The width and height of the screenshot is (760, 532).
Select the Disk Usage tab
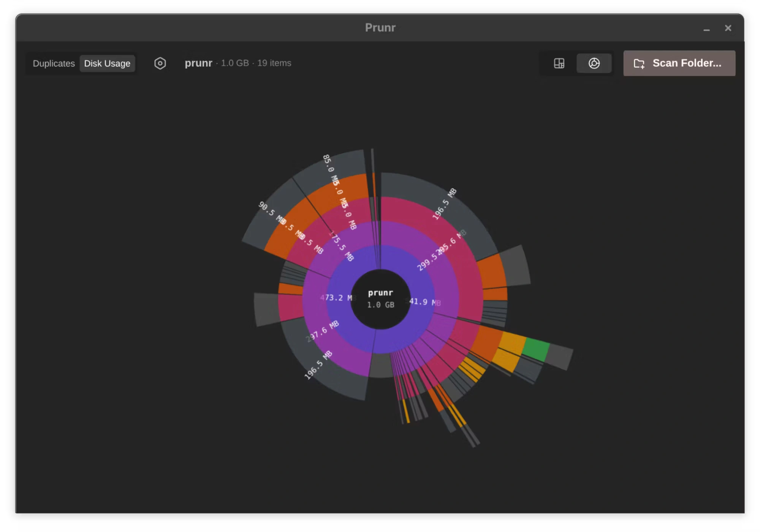tap(107, 63)
